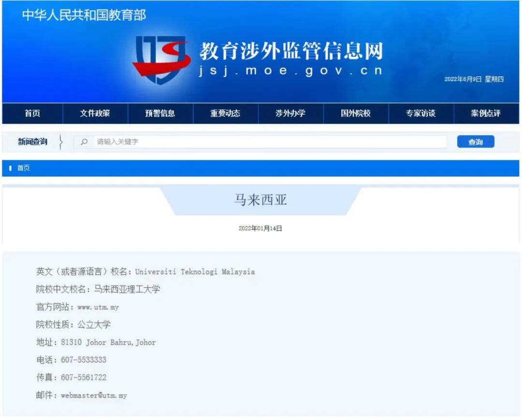The width and height of the screenshot is (522, 420).
Task: Click the 首页 breadcrumb link
Action: point(24,168)
